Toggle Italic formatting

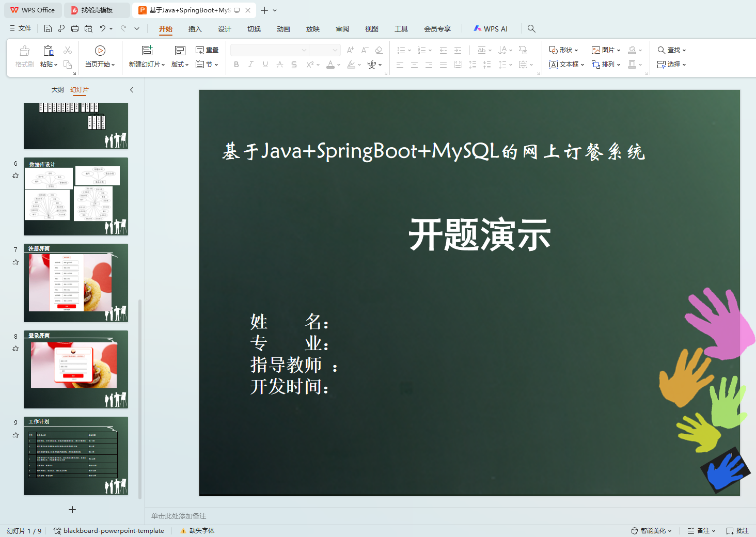click(250, 65)
